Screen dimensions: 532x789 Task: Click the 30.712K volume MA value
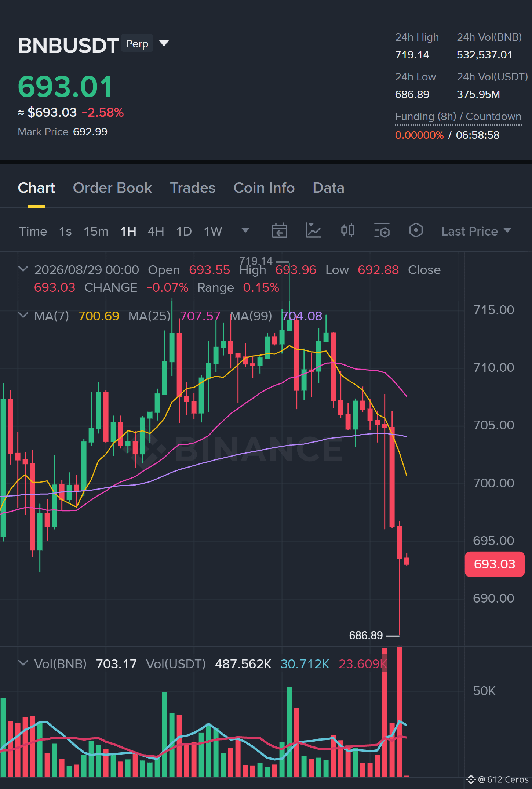305,664
